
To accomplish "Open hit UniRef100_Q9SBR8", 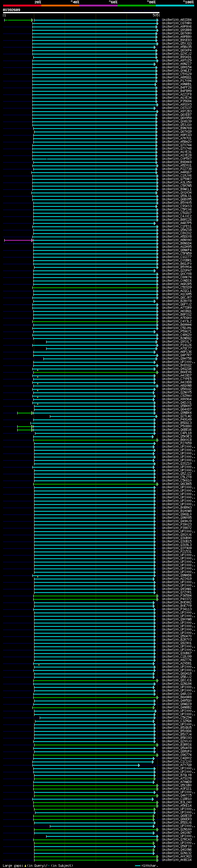I will point(177,30).
